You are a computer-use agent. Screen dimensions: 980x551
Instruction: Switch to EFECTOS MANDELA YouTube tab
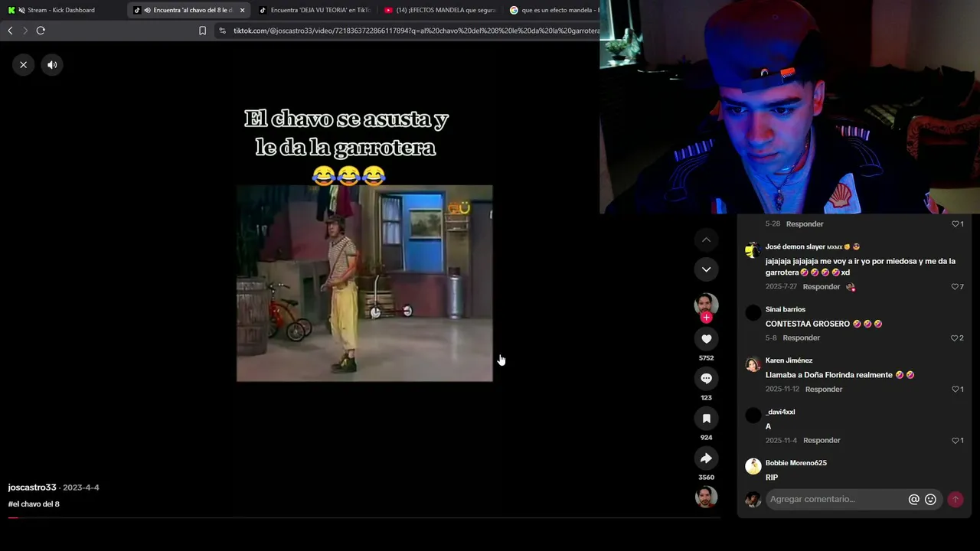click(x=440, y=10)
